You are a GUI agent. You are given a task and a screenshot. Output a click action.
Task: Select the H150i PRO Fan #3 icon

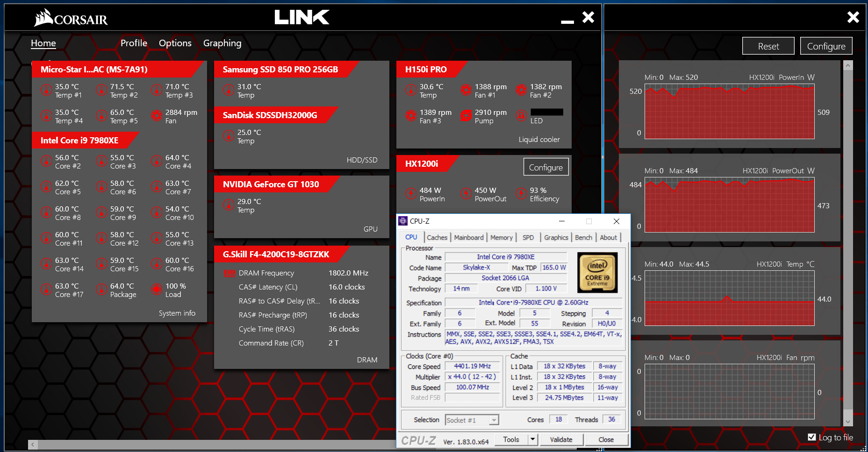[x=411, y=115]
